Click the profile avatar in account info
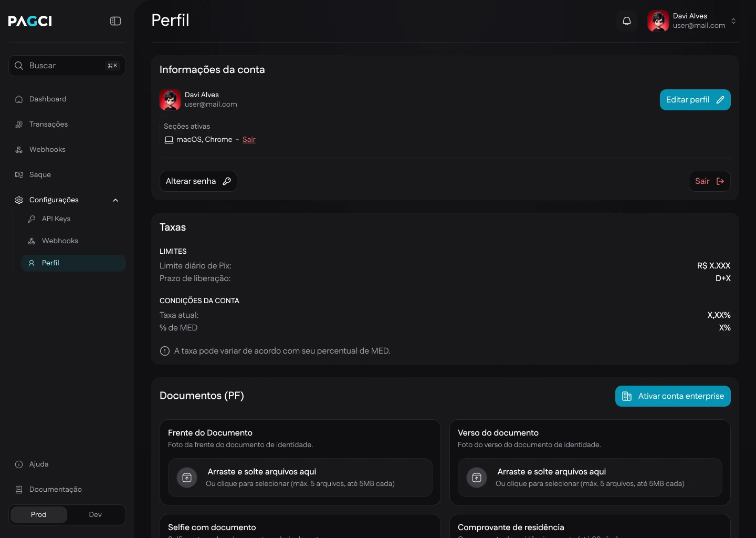756x538 pixels. click(170, 100)
